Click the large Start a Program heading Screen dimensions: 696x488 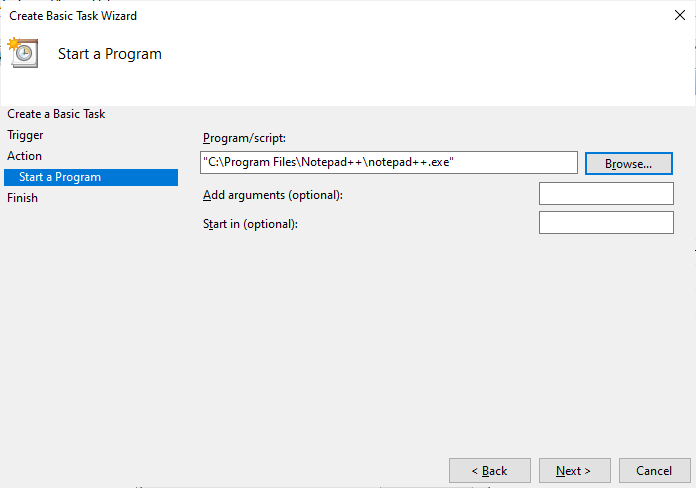(110, 54)
